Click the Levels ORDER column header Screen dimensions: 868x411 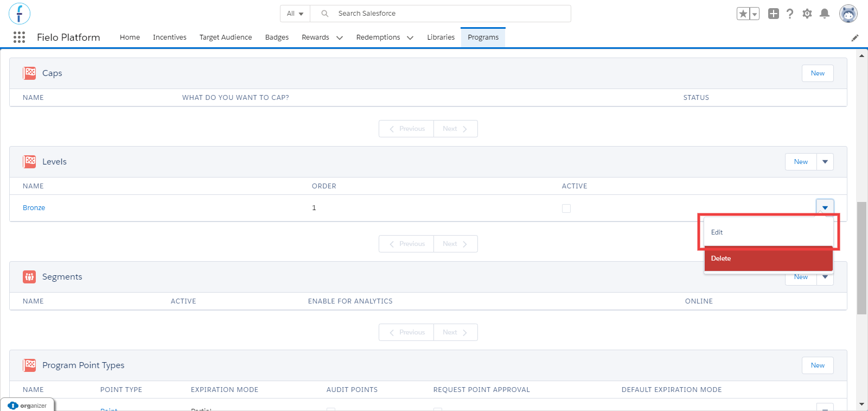pyautogui.click(x=324, y=186)
